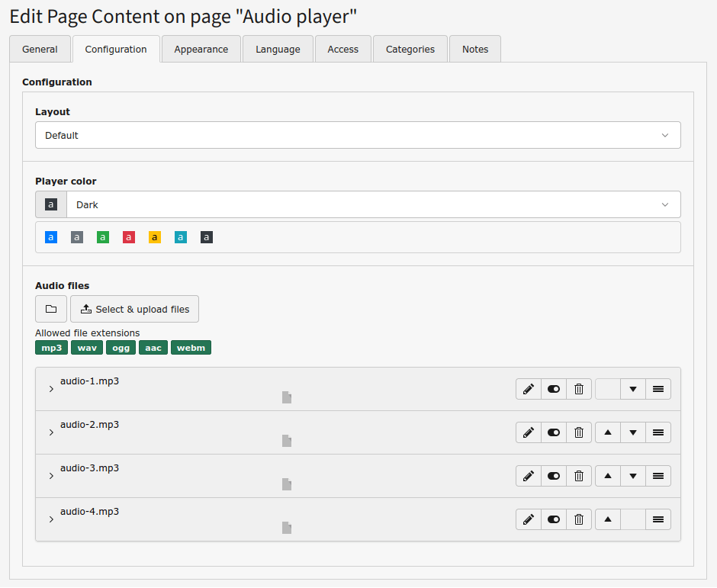Toggle visibility of audio-2.mp3
This screenshot has width=717, height=588.
click(554, 432)
